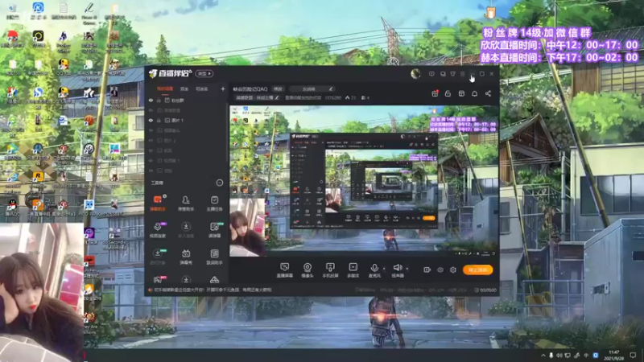This screenshot has height=362, width=644.
Task: Click the store-like icon left of the bell
Action: pos(461,93)
